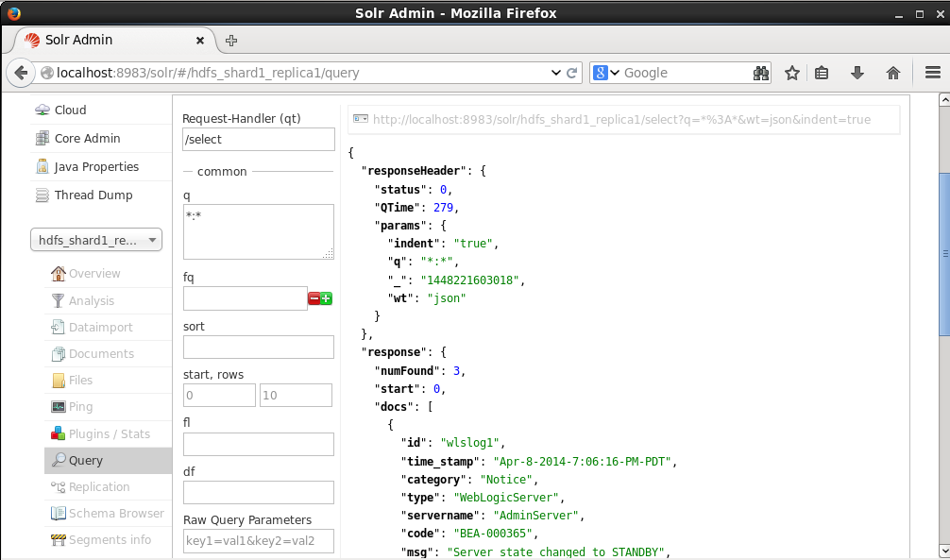Screen dimensions: 950x560
Task: Open Thread Dump menu item
Action: pos(101,195)
